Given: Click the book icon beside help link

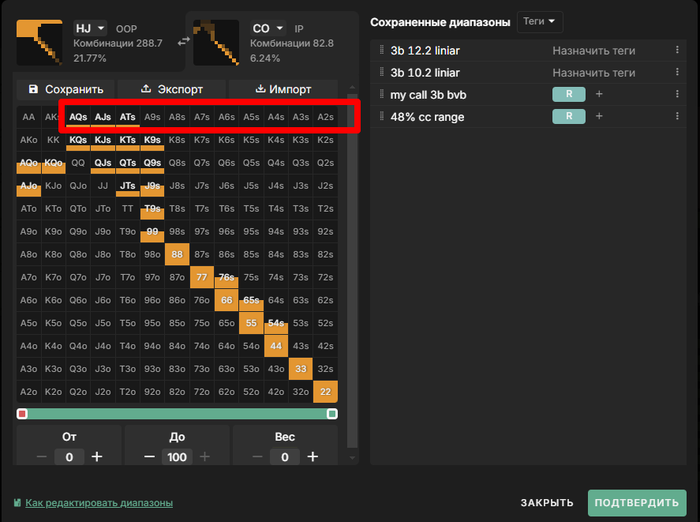Looking at the screenshot, I should (17, 503).
